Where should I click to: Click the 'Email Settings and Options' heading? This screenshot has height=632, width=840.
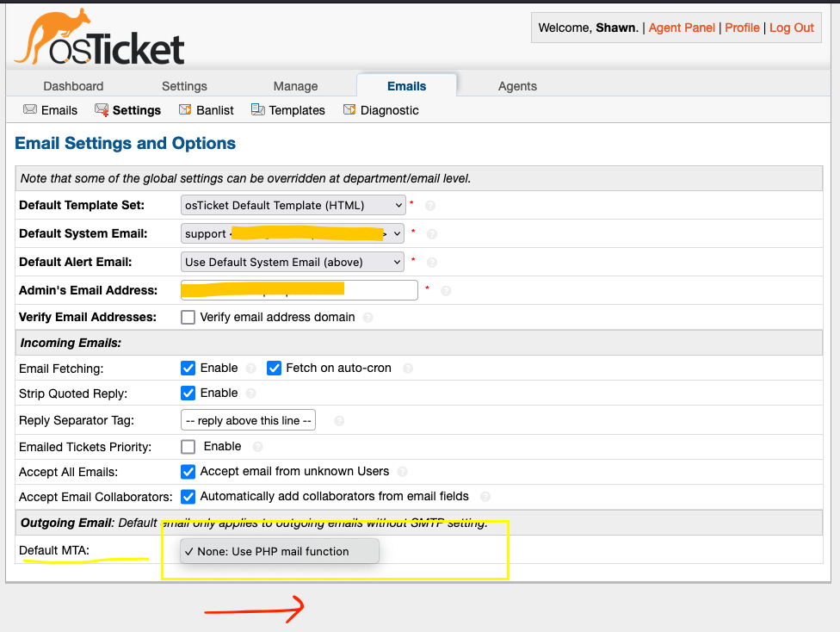pos(126,144)
